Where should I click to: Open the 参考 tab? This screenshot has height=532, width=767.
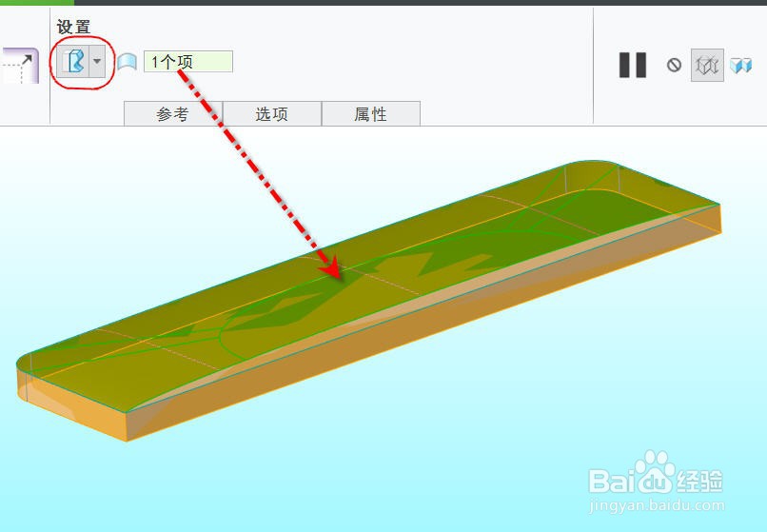[173, 114]
